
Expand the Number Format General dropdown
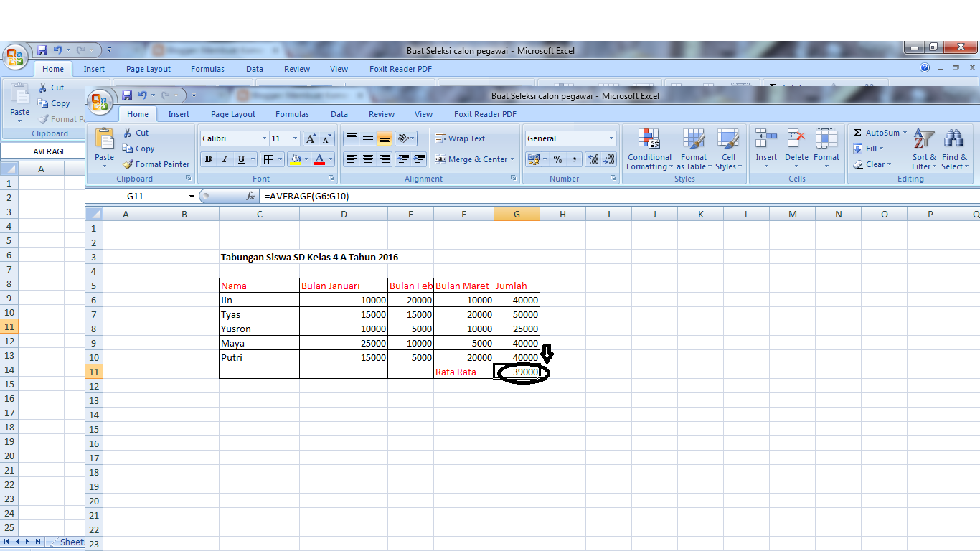click(611, 138)
